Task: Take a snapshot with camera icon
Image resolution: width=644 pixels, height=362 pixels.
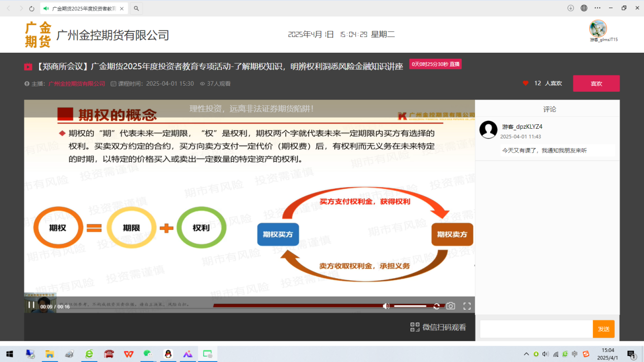Action: (x=451, y=306)
